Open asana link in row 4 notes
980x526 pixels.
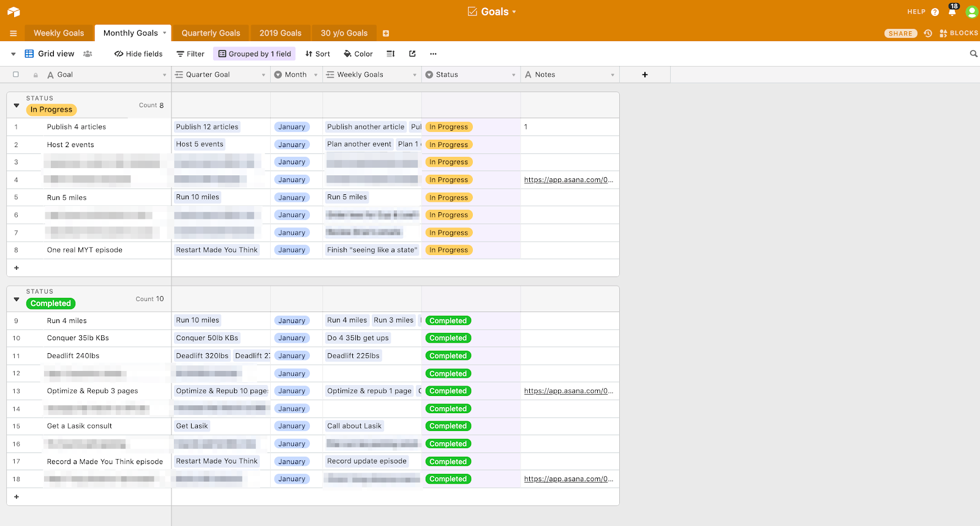point(568,180)
